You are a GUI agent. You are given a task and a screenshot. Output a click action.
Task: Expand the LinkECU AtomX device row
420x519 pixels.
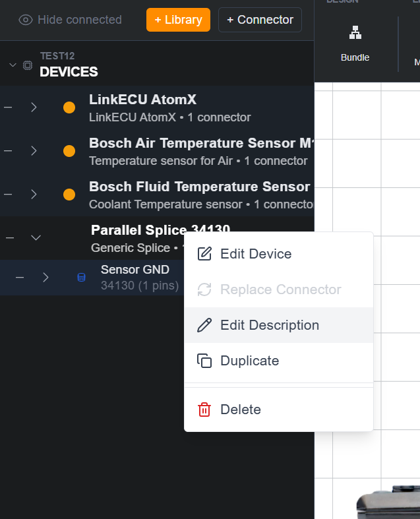34,107
